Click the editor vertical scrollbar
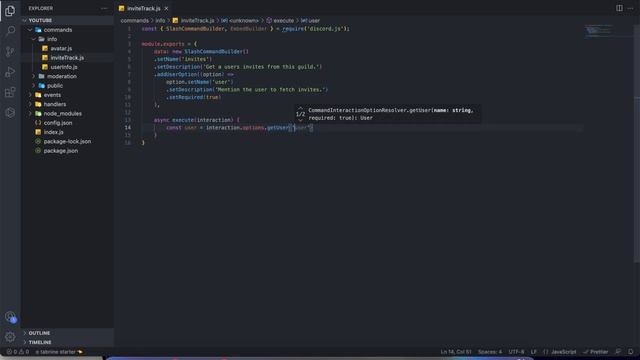 637,143
